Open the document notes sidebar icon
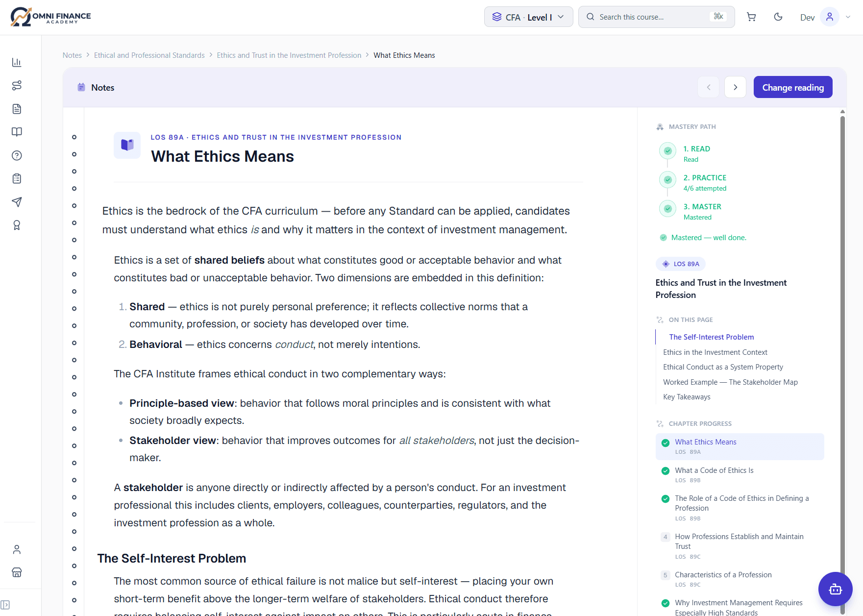863x616 pixels. (x=17, y=109)
